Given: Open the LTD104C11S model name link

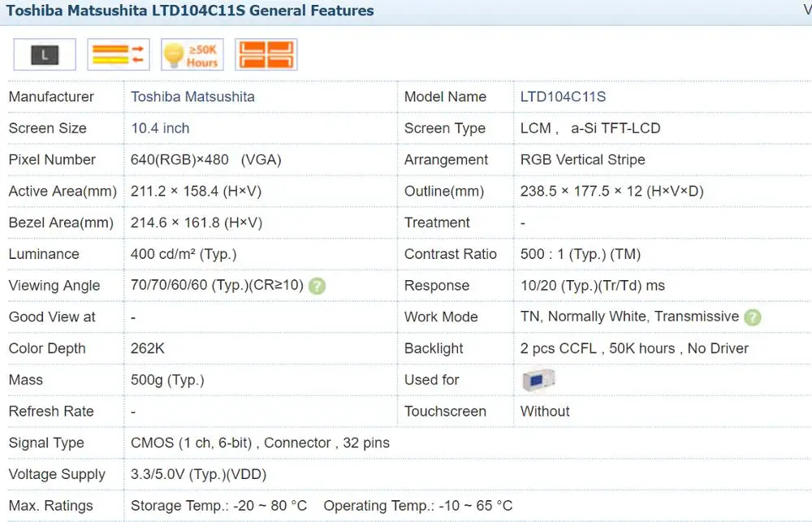Looking at the screenshot, I should (x=563, y=97).
